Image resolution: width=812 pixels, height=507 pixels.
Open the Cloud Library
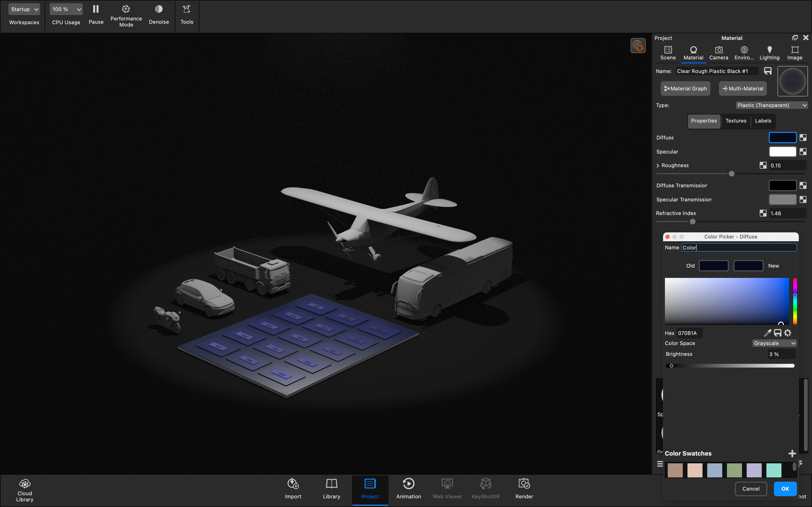click(x=24, y=484)
